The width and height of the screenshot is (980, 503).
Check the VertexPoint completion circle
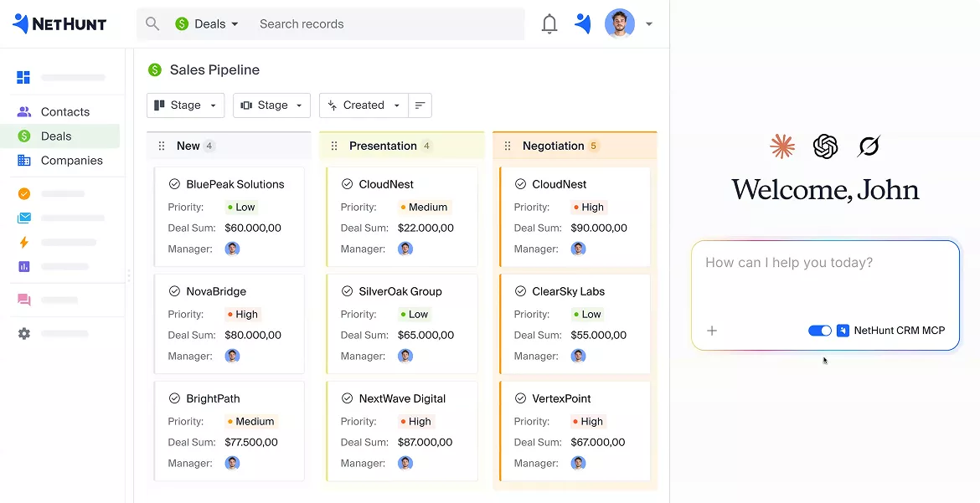tap(520, 398)
